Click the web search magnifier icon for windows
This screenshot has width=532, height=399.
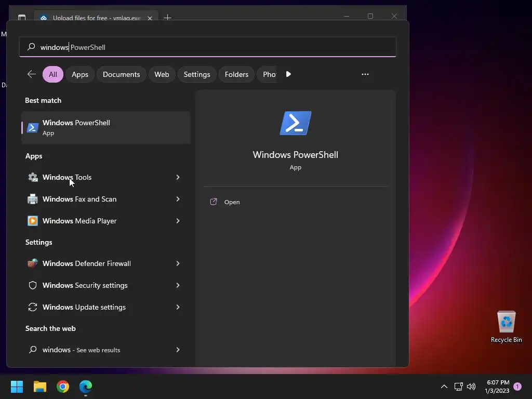point(33,350)
